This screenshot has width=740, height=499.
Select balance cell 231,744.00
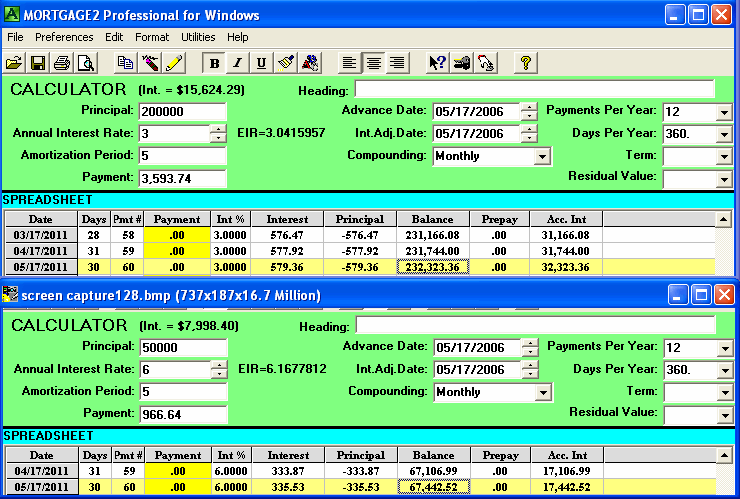pos(433,251)
